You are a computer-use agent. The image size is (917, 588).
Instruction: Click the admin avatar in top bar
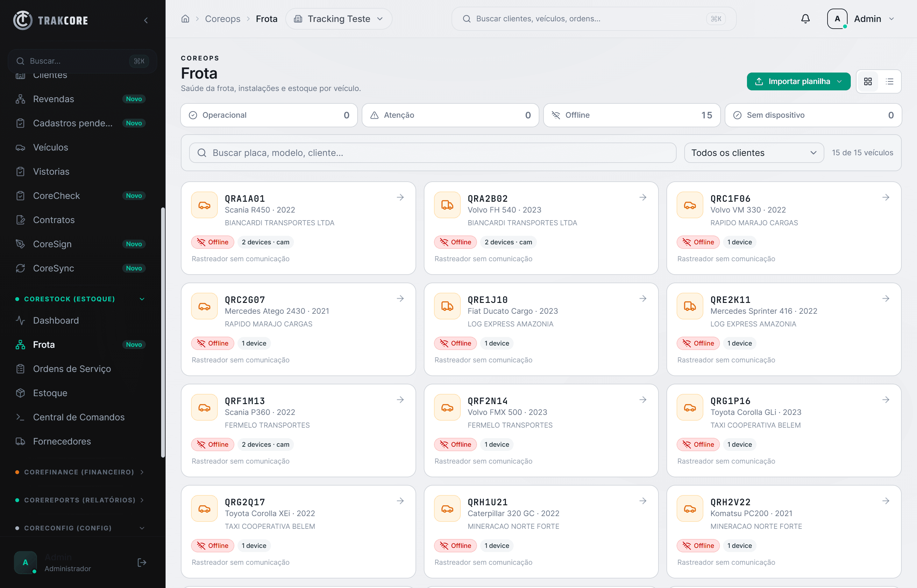837,19
